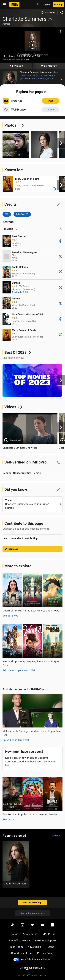Play the demo reel video

[x=32, y=45]
